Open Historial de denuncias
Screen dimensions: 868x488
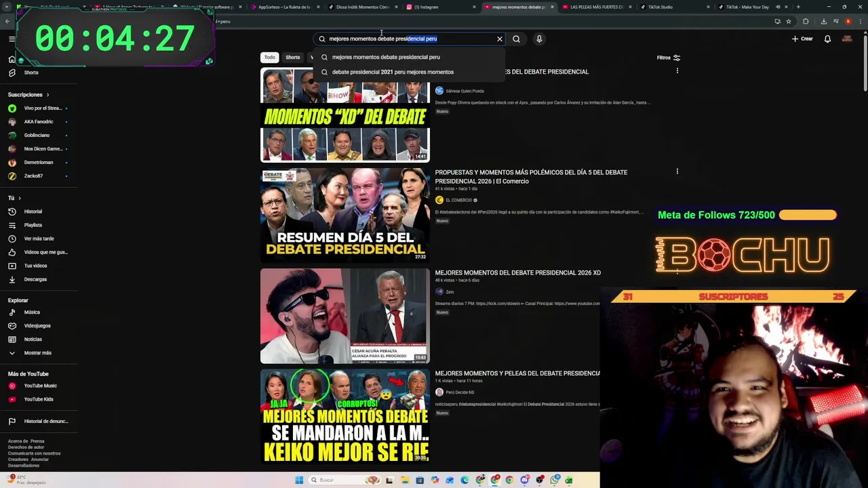[39, 421]
